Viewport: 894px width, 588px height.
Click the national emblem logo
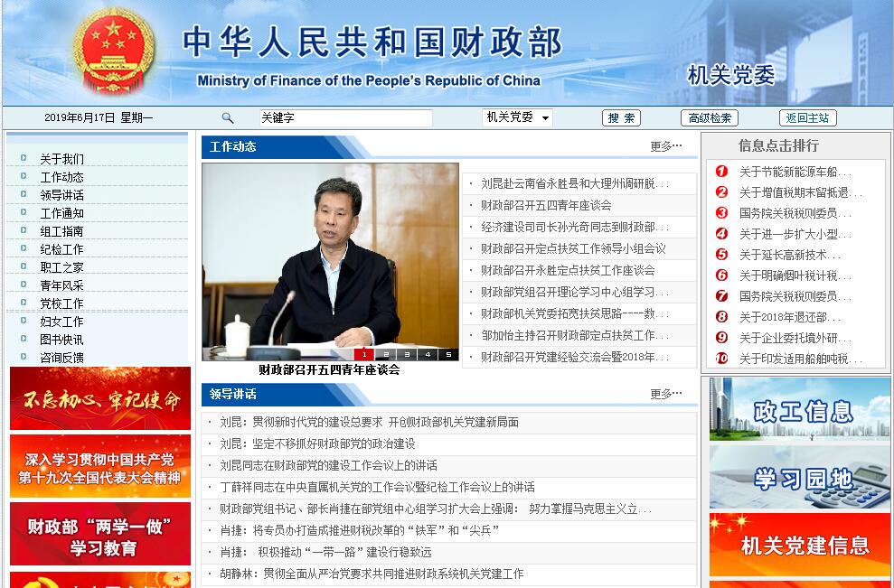pos(114,51)
